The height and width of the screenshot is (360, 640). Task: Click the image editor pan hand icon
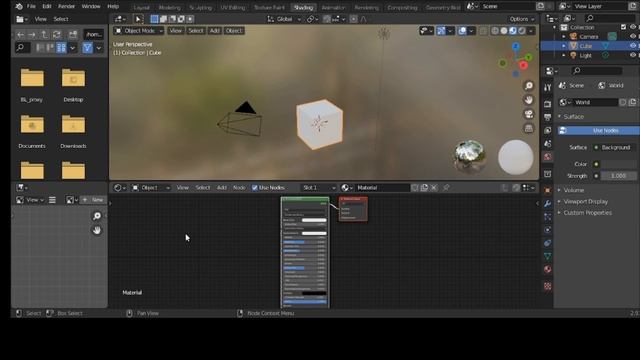[x=97, y=231]
